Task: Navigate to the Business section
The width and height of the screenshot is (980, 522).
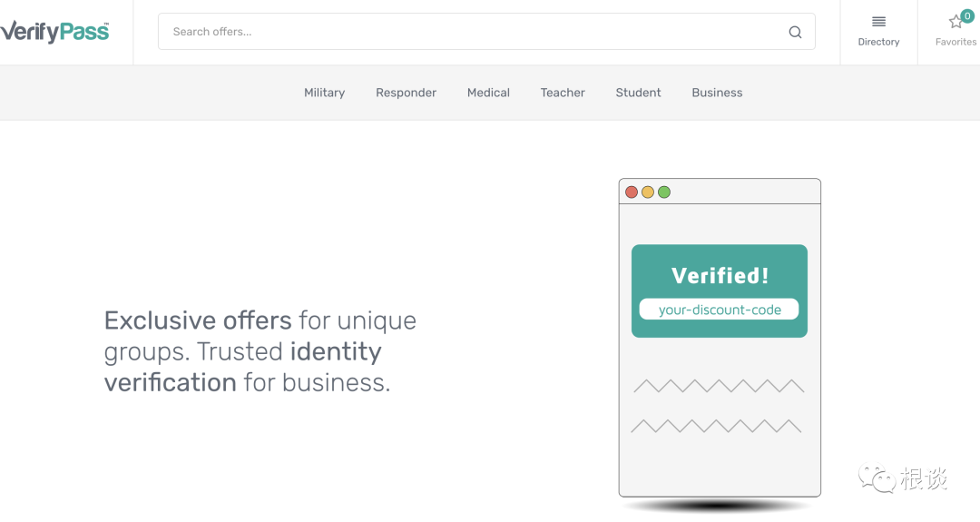Action: click(x=717, y=93)
